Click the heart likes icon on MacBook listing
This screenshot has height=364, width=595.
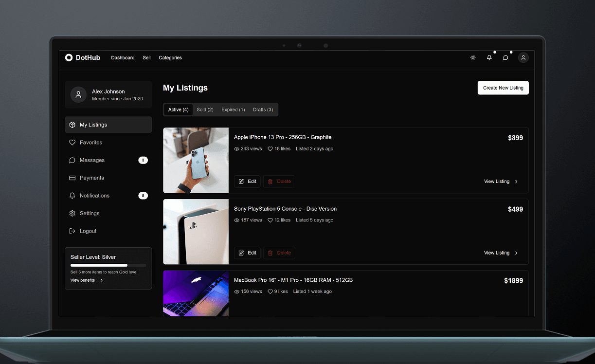tap(270, 291)
